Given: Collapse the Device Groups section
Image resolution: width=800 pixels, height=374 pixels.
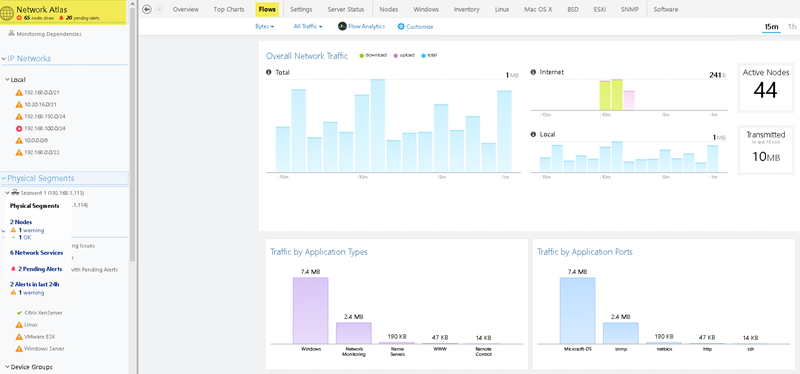Looking at the screenshot, I should (x=7, y=367).
